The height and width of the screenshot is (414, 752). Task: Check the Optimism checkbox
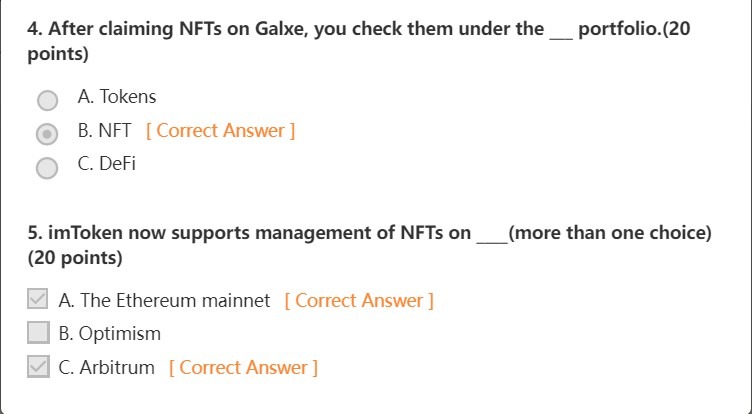coord(38,333)
